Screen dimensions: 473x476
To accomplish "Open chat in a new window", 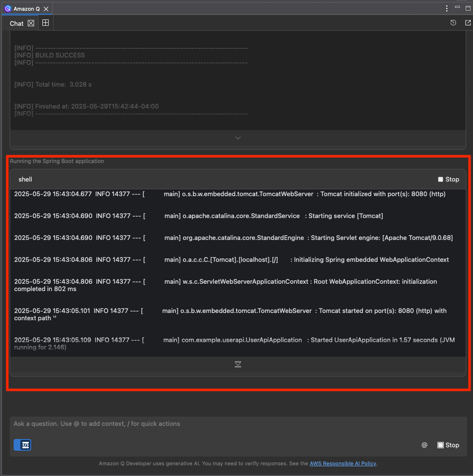I will (467, 22).
